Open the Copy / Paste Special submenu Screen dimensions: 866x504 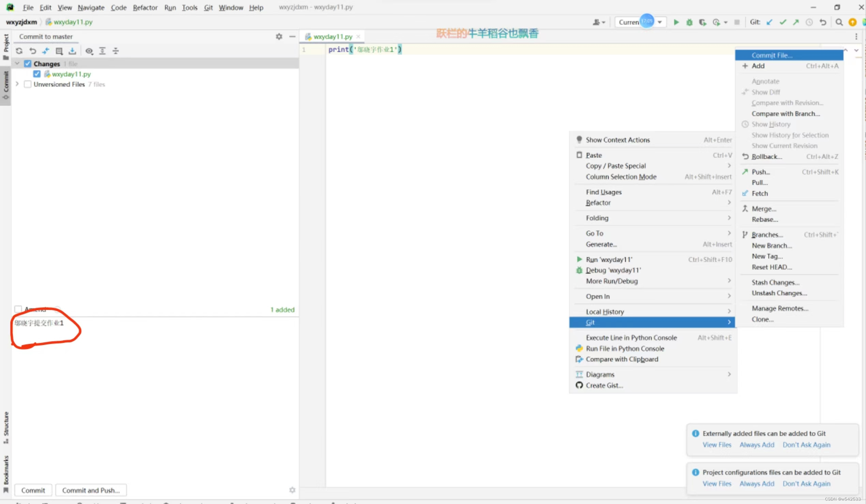click(x=615, y=166)
